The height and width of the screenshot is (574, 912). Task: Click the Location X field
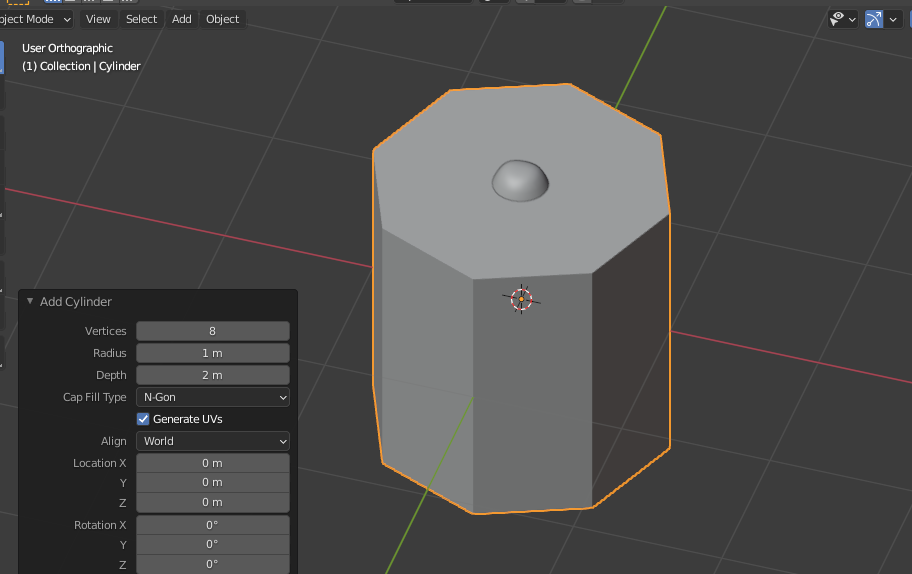pos(212,463)
